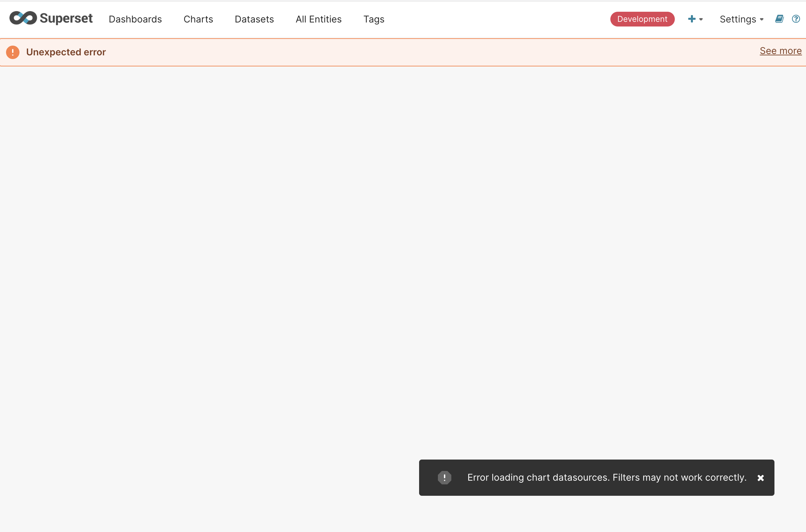Expand the Settings dropdown menu
Image resolution: width=806 pixels, height=532 pixels.
pyautogui.click(x=742, y=19)
